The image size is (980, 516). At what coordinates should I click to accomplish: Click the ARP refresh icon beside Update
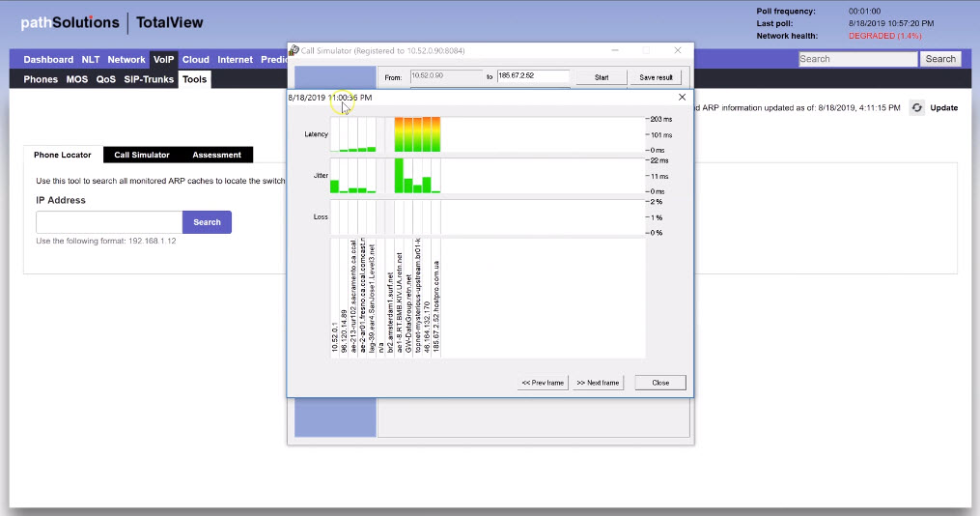917,107
